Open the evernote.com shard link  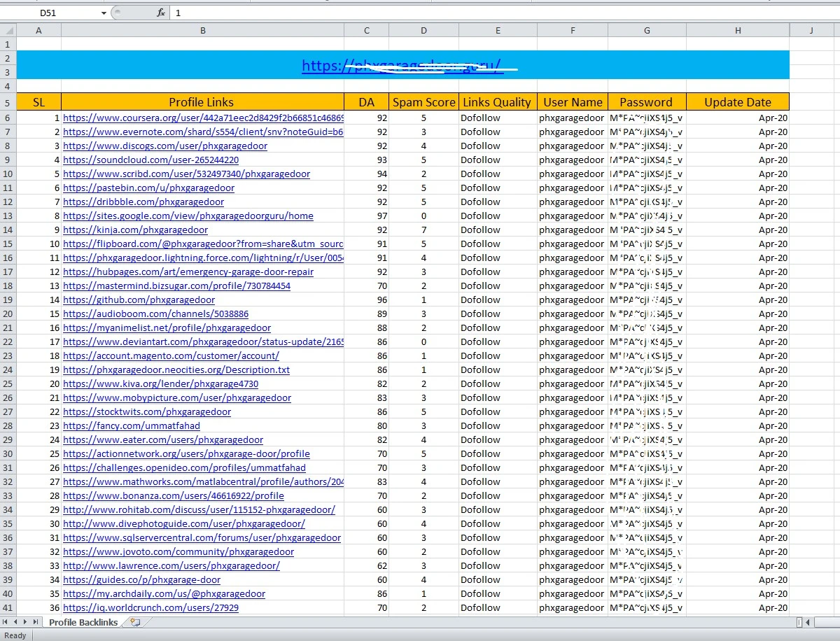[203, 132]
